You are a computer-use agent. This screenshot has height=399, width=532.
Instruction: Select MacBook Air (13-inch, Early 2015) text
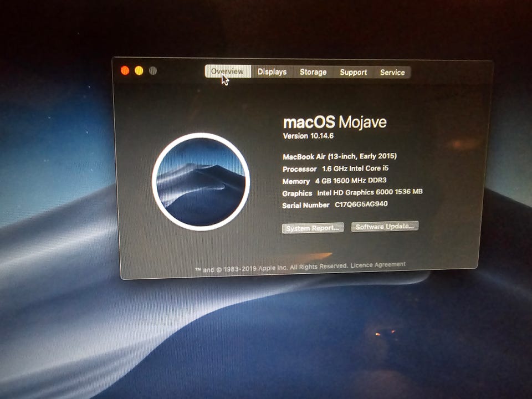pyautogui.click(x=340, y=156)
